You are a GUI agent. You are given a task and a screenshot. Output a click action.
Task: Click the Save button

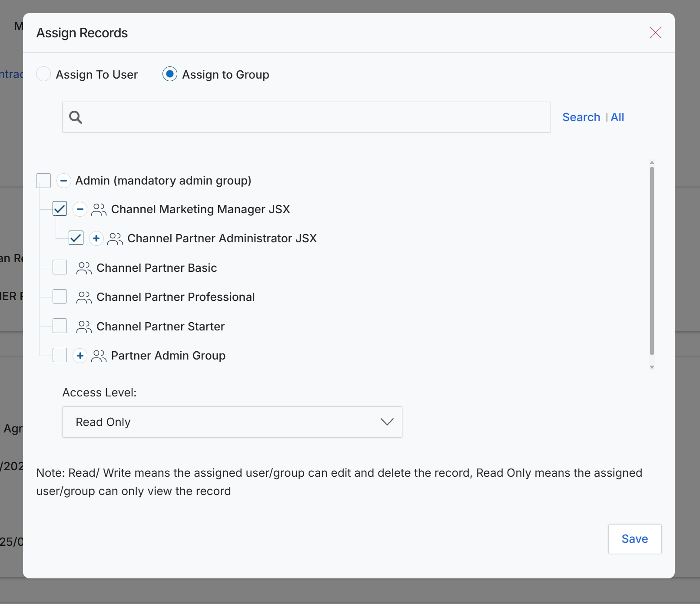tap(634, 539)
